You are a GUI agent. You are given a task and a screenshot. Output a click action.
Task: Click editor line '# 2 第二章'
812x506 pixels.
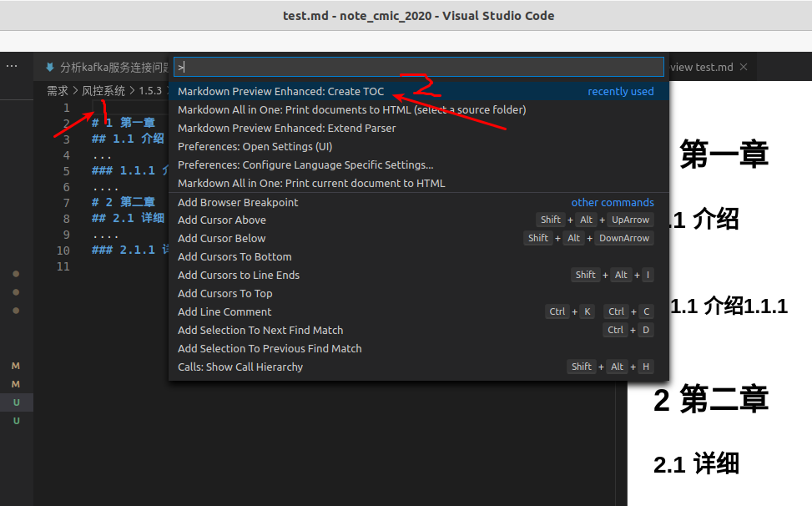124,202
